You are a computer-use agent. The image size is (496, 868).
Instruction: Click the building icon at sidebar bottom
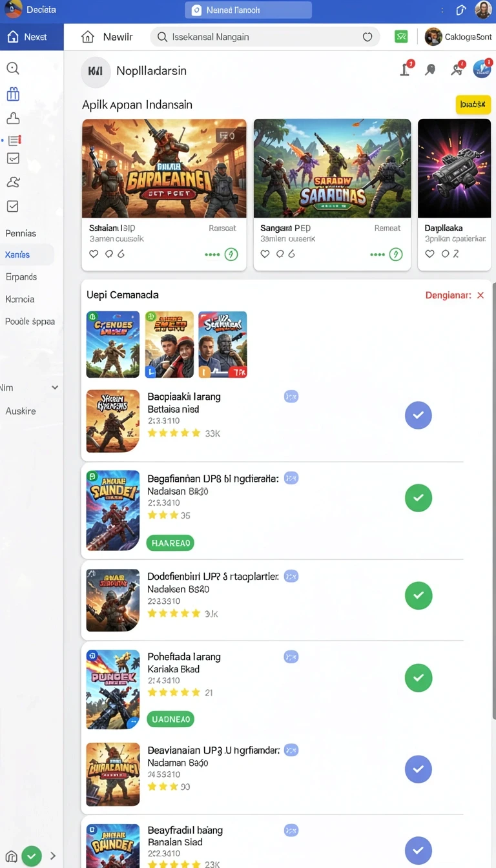click(10, 856)
